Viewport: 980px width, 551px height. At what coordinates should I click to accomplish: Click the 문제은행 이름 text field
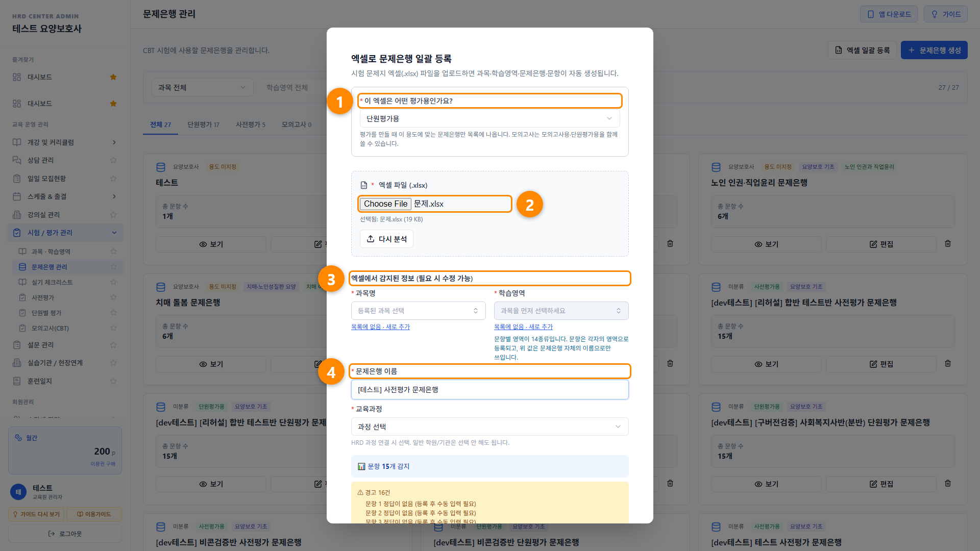[x=489, y=390]
